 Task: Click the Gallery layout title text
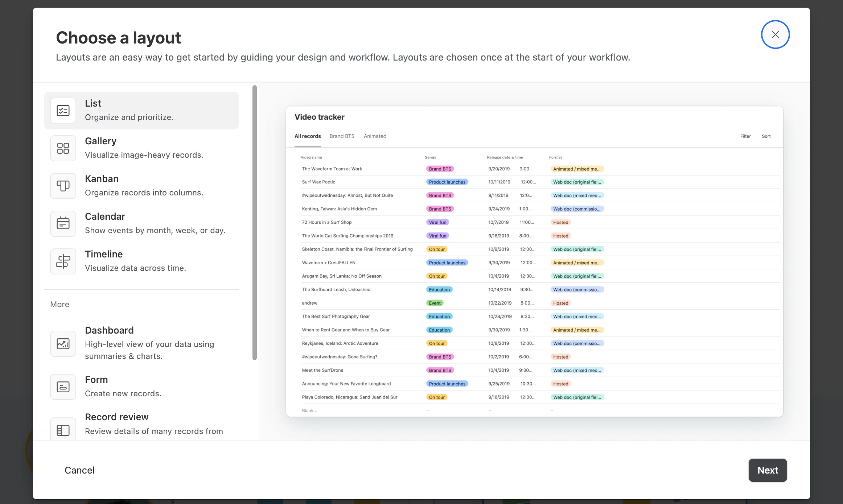[x=100, y=141]
